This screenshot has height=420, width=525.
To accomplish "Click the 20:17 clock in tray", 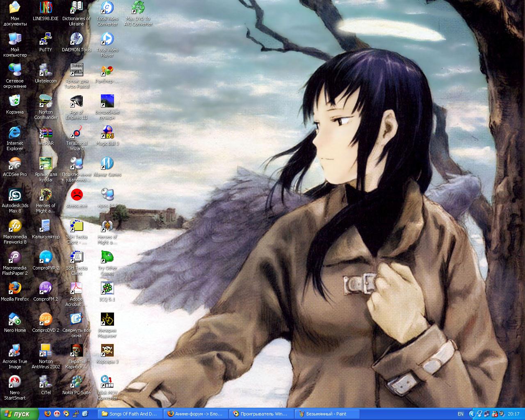I will [x=513, y=414].
